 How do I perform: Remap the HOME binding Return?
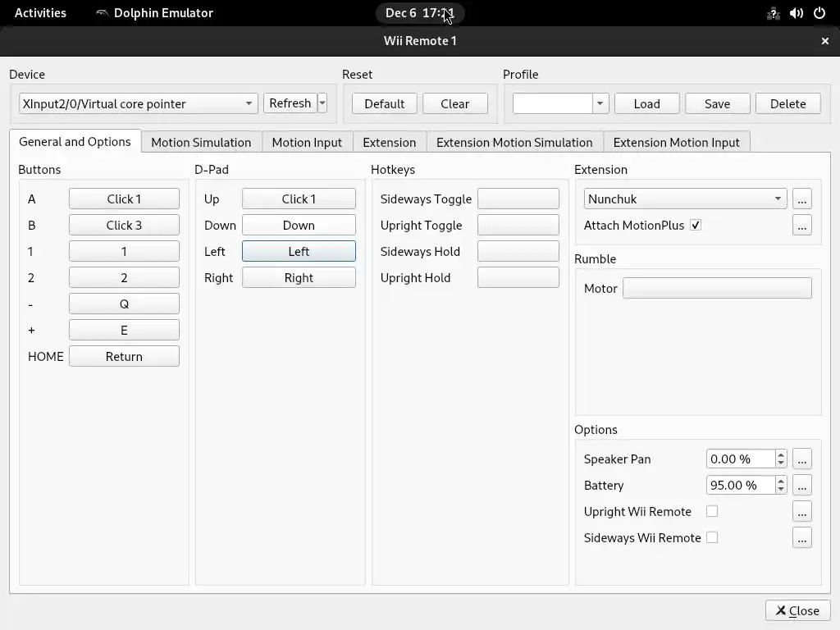[x=124, y=356]
